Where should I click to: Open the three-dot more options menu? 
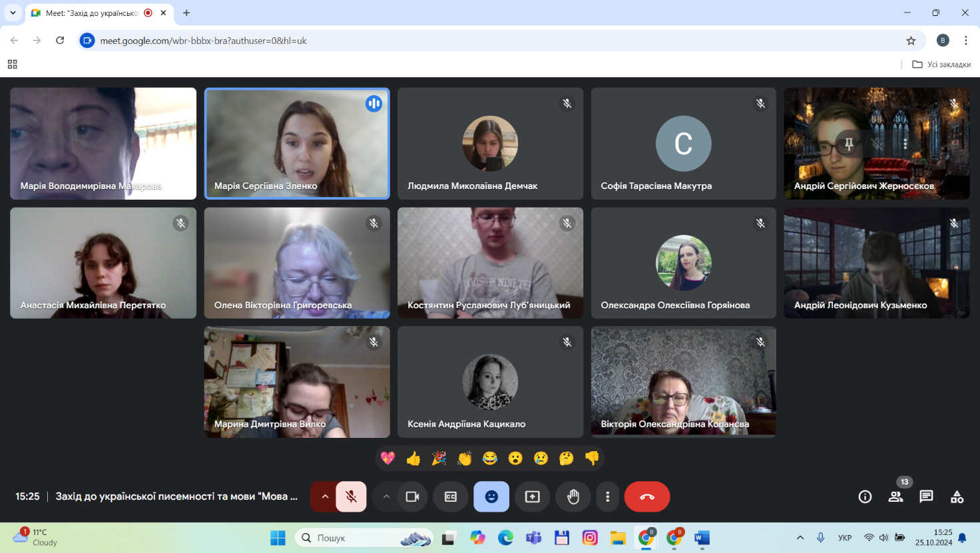pos(607,496)
